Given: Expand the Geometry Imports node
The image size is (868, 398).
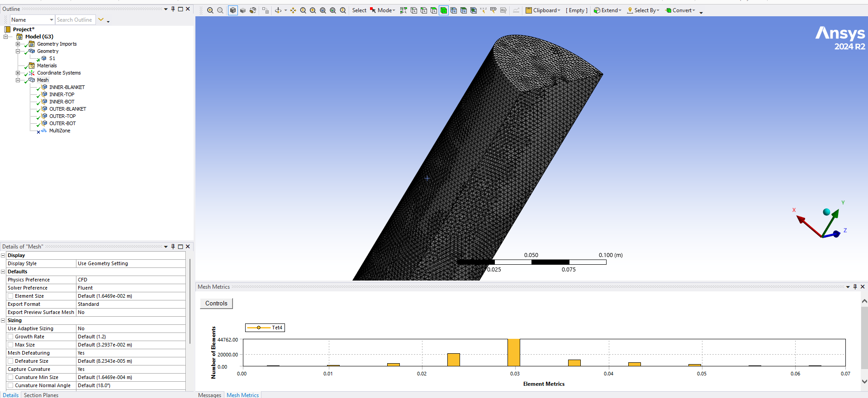Looking at the screenshot, I should 18,44.
